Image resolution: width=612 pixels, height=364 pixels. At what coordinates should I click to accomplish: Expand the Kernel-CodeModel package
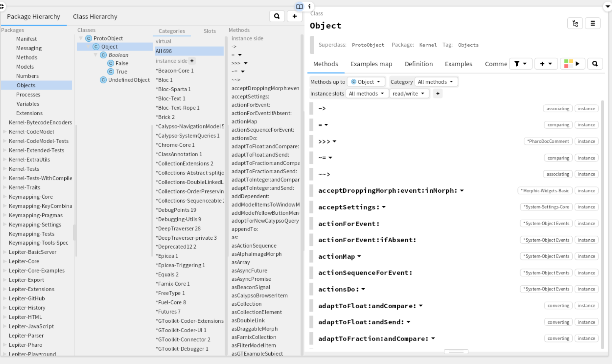click(5, 132)
